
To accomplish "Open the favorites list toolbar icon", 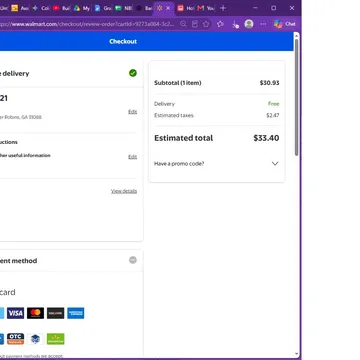I will pos(220,24).
